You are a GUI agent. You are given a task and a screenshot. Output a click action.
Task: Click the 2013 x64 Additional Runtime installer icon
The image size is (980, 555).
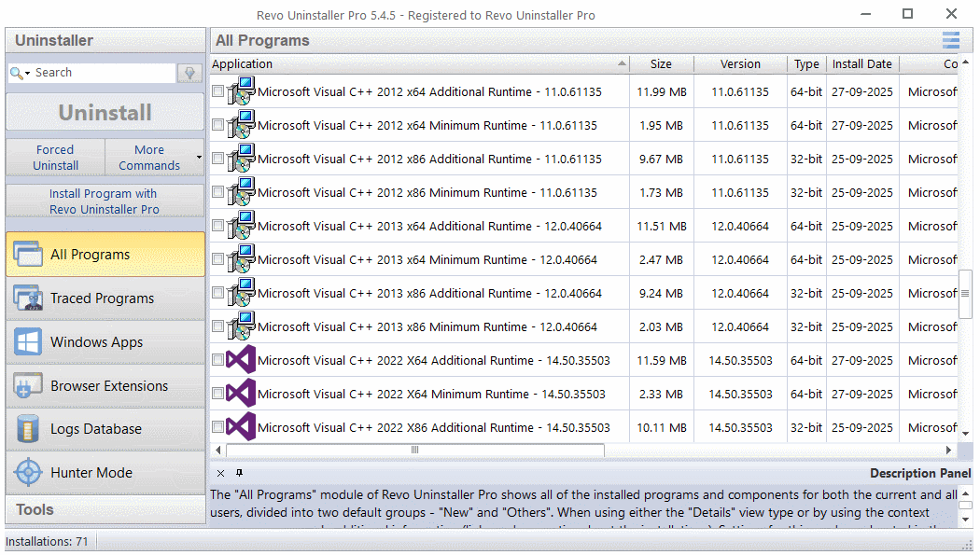tap(241, 226)
